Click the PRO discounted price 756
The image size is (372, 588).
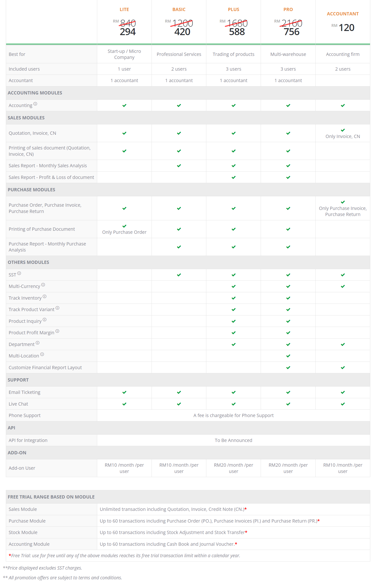(291, 32)
